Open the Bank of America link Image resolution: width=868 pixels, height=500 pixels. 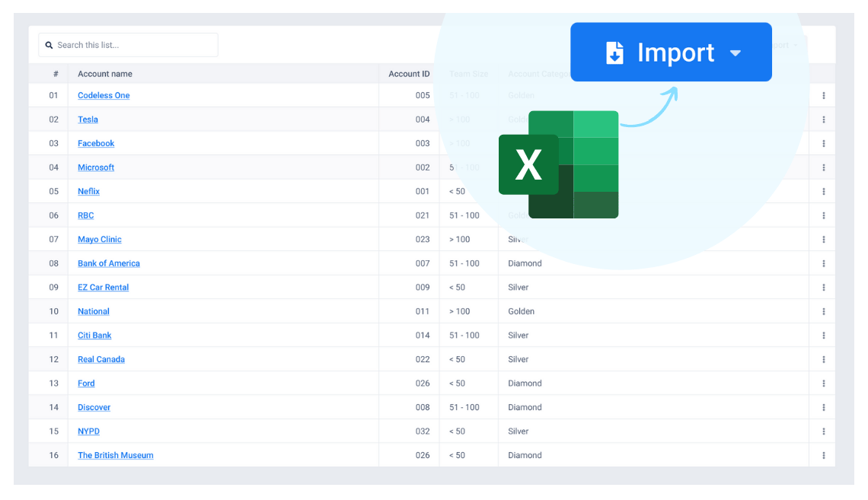coord(108,263)
